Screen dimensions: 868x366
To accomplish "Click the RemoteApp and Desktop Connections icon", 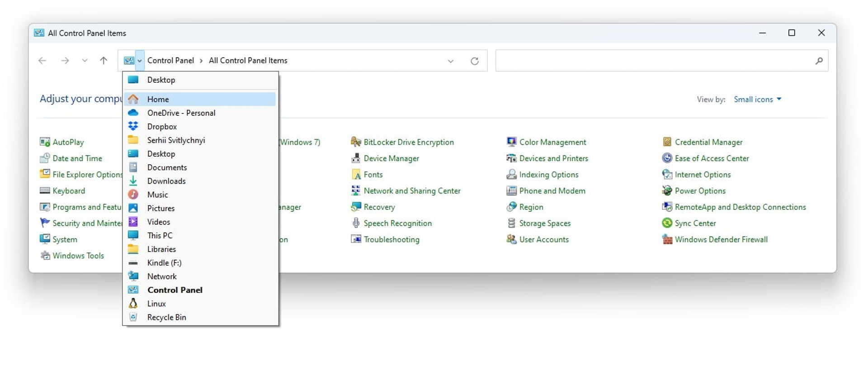I will [667, 207].
